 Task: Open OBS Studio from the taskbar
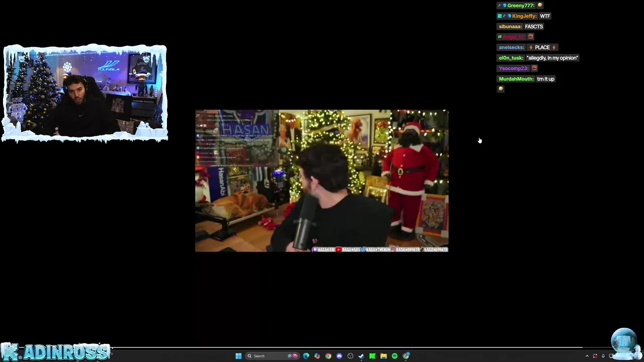[x=350, y=356]
